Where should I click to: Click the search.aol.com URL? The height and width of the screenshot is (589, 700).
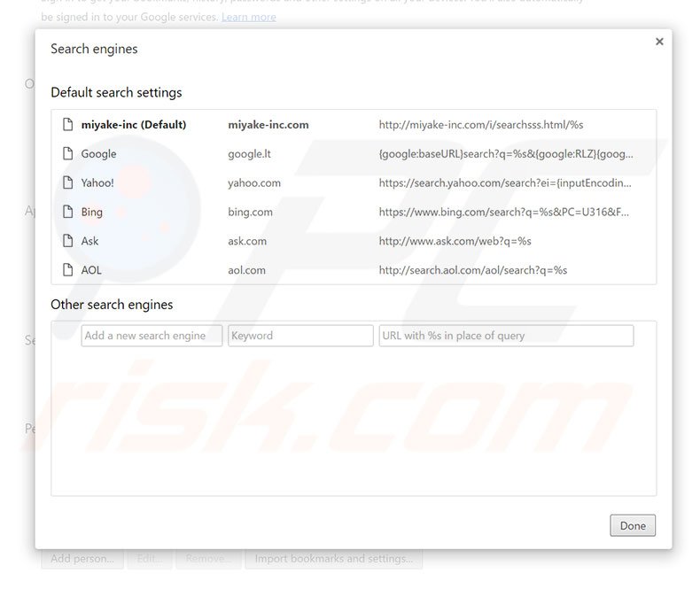pyautogui.click(x=473, y=270)
